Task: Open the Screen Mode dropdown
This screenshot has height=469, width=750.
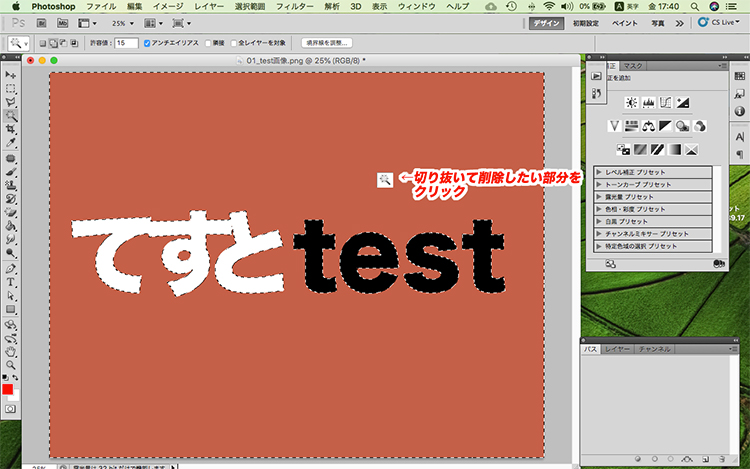Action: point(182,23)
